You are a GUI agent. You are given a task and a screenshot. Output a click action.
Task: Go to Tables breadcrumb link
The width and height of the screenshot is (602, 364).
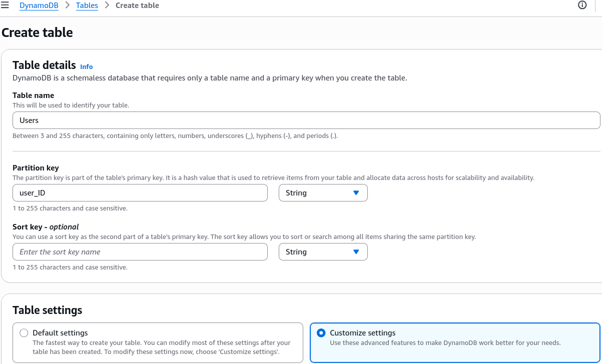tap(87, 5)
